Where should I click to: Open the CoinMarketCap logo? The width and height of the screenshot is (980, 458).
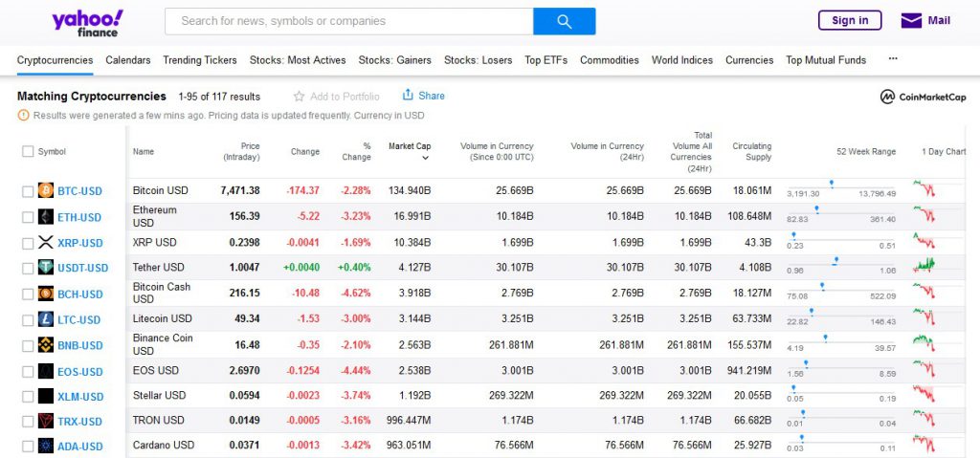click(924, 97)
